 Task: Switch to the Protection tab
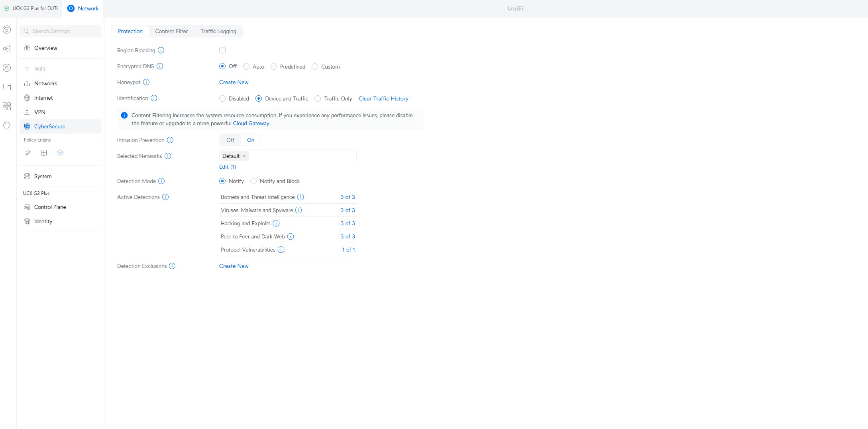coord(130,31)
